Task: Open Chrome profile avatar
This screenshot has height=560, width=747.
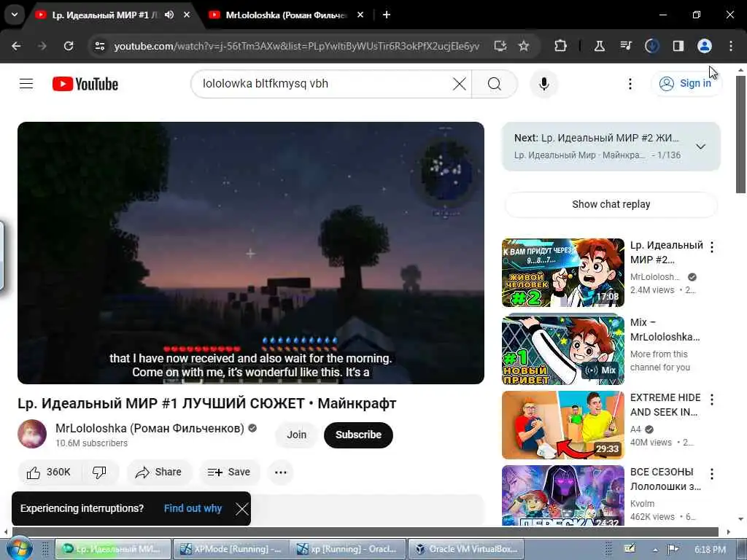Action: (x=705, y=46)
